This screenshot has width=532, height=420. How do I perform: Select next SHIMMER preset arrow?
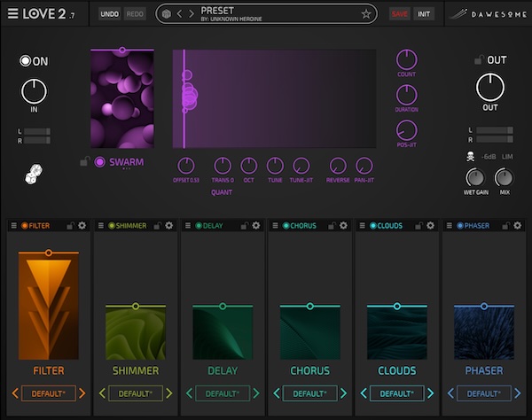(169, 393)
